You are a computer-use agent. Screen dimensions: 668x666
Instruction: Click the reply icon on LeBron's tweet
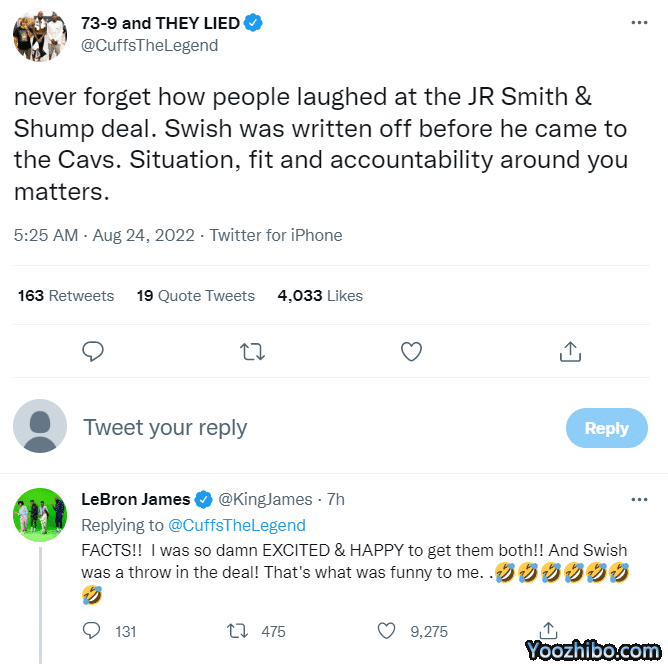(92, 631)
